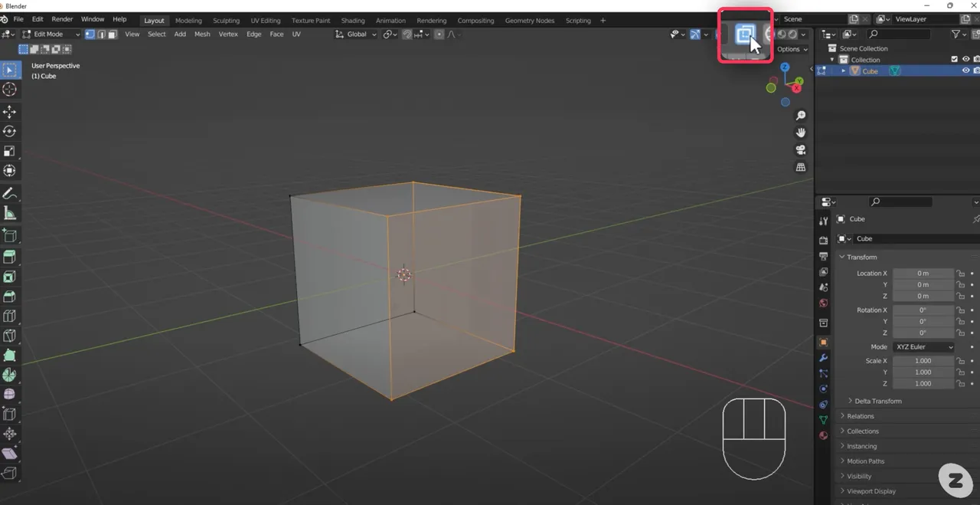Switch to the Shading workspace tab

(x=353, y=21)
